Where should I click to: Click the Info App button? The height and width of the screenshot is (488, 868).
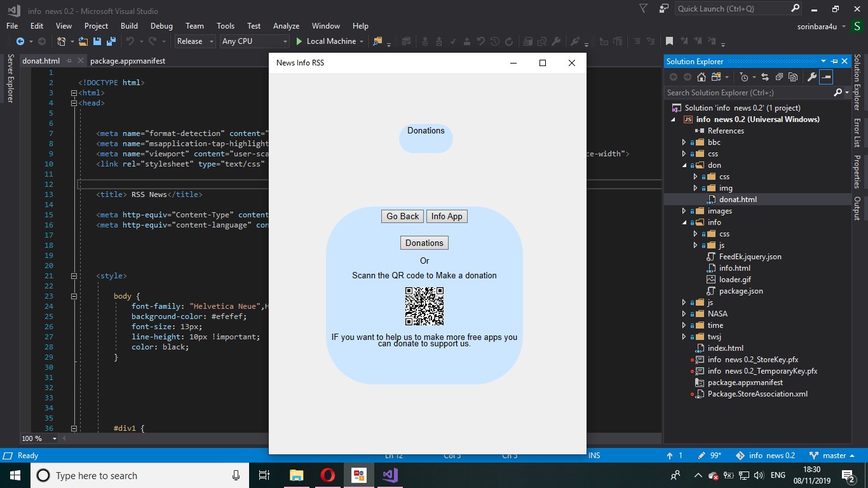click(447, 216)
